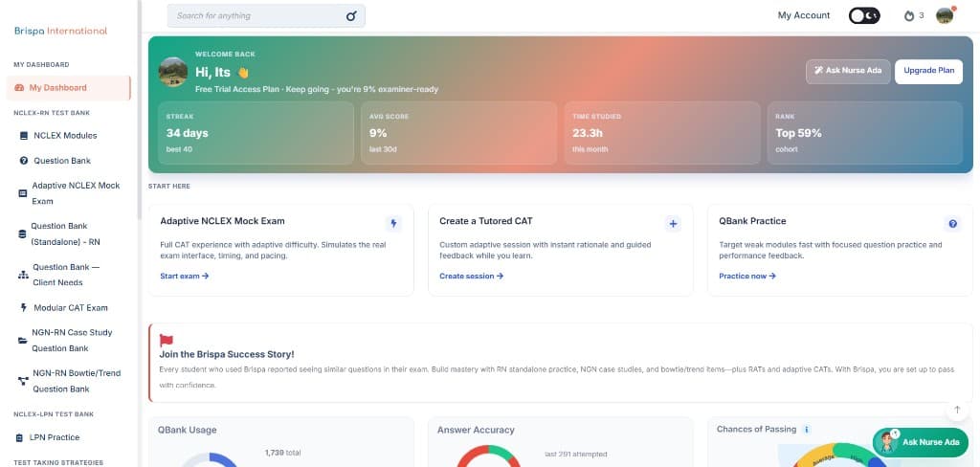Click the Client Needs sitemap icon
The image size is (980, 467).
click(x=23, y=275)
